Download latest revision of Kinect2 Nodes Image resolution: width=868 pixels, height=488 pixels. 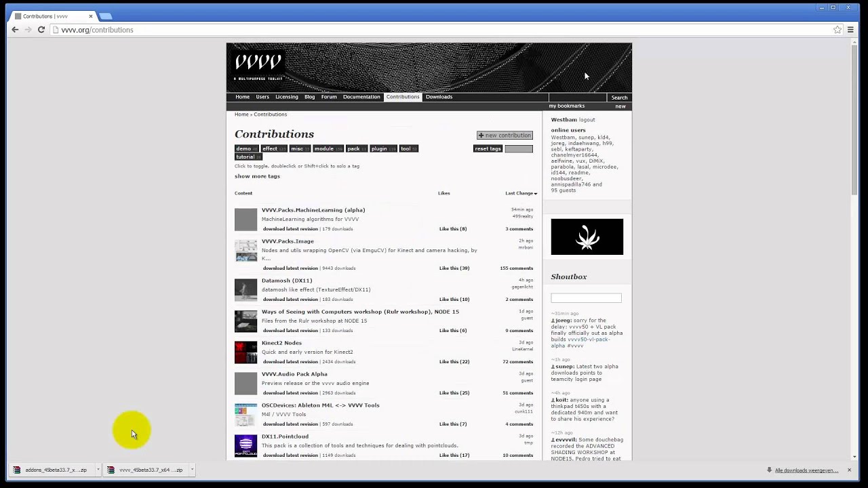coord(290,362)
